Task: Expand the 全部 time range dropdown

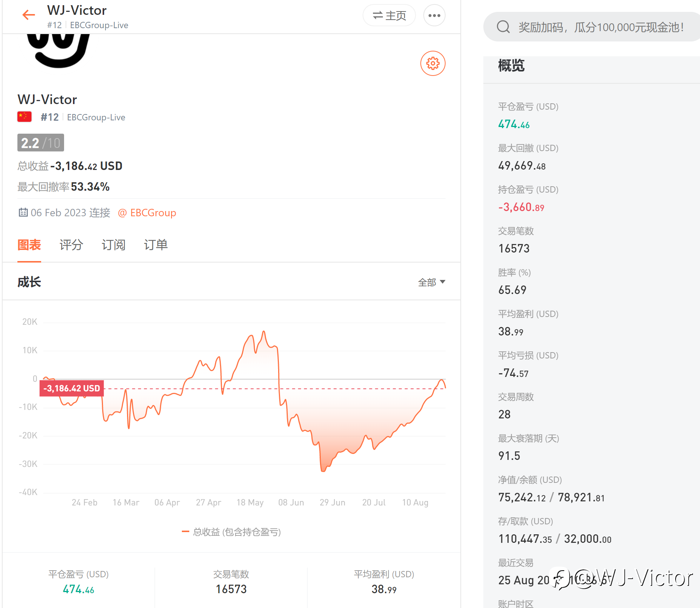Action: (x=431, y=283)
